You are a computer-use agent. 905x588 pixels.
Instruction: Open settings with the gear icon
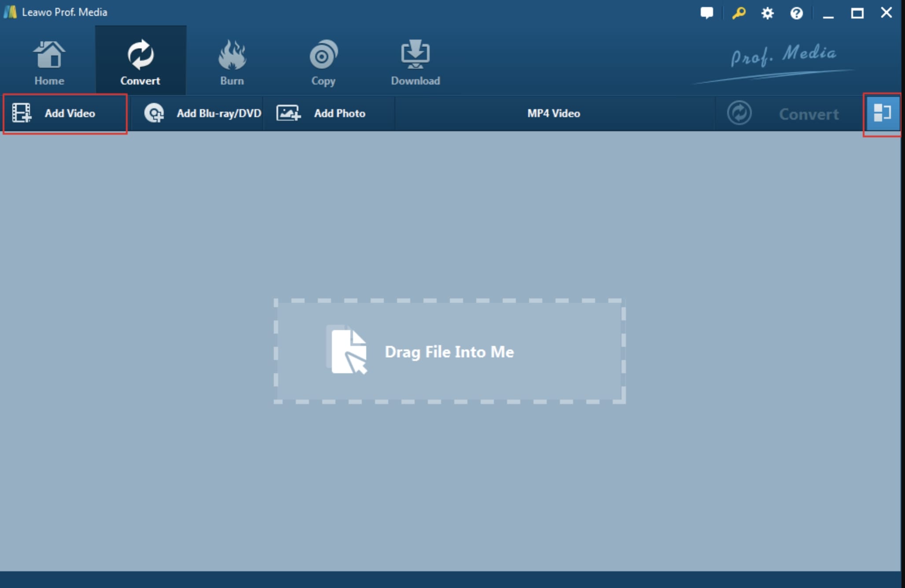[x=767, y=13]
